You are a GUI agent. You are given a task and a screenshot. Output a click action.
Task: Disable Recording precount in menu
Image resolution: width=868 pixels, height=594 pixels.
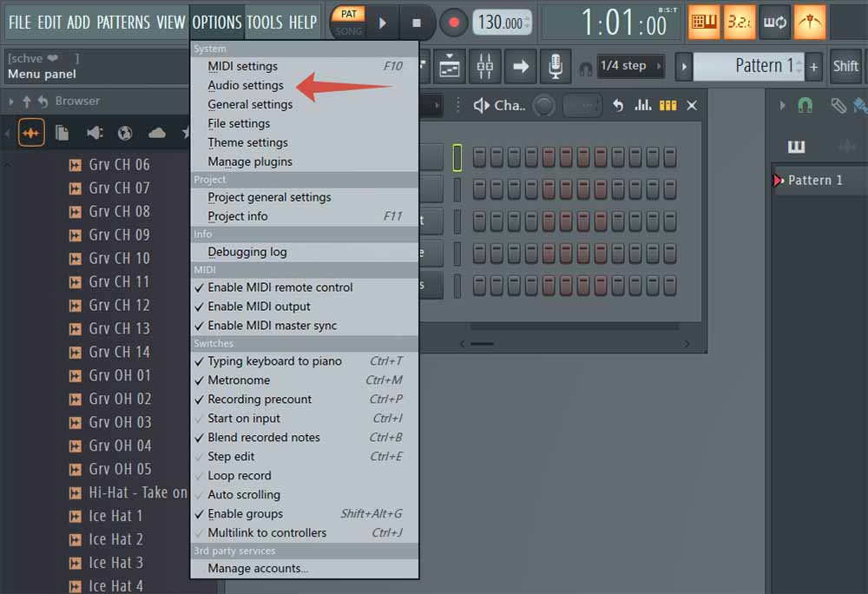coord(259,399)
